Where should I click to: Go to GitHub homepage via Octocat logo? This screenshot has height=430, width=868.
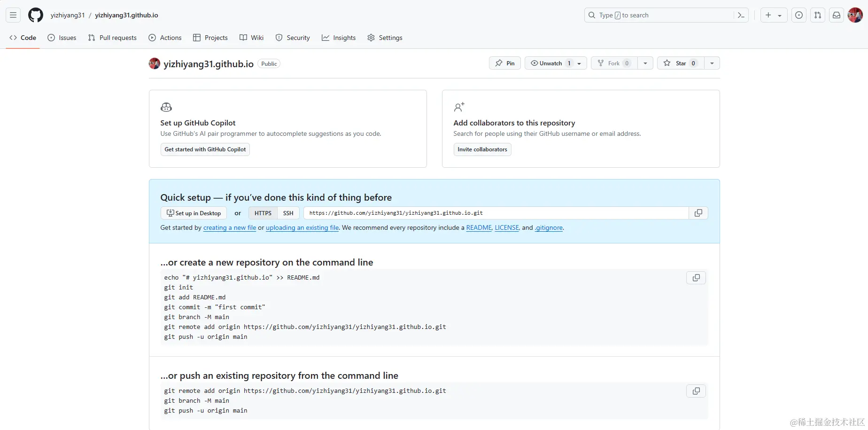click(36, 15)
